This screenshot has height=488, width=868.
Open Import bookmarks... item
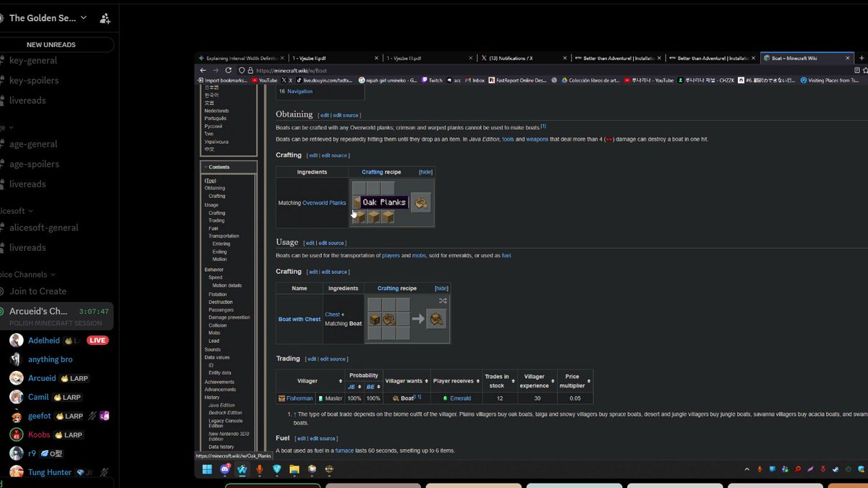(x=224, y=80)
